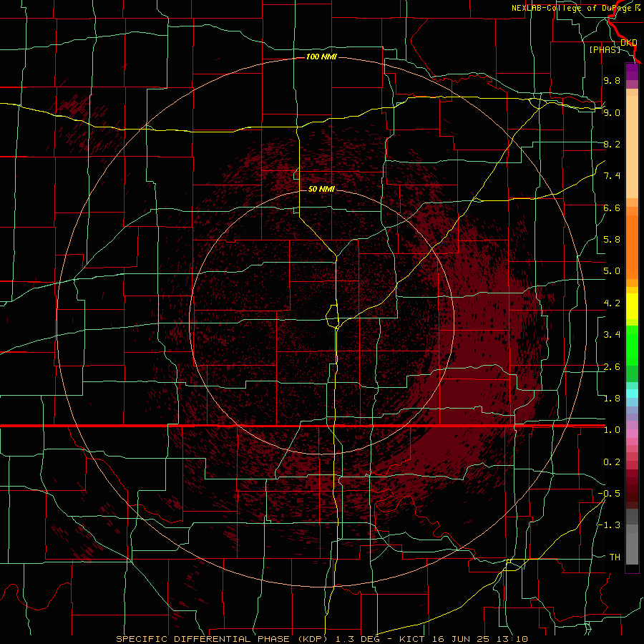The width and height of the screenshot is (644, 644).
Task: Click the 1.0 value on the scale
Action: (612, 430)
